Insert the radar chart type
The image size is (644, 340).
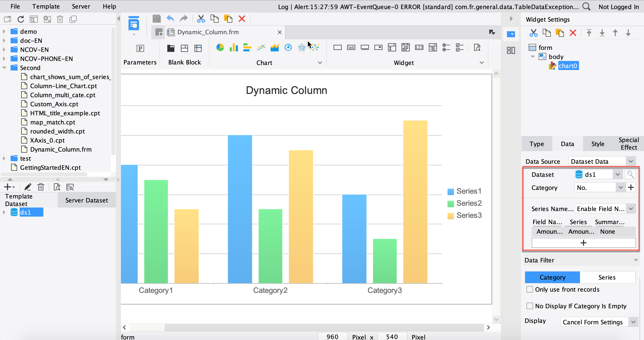coord(302,47)
